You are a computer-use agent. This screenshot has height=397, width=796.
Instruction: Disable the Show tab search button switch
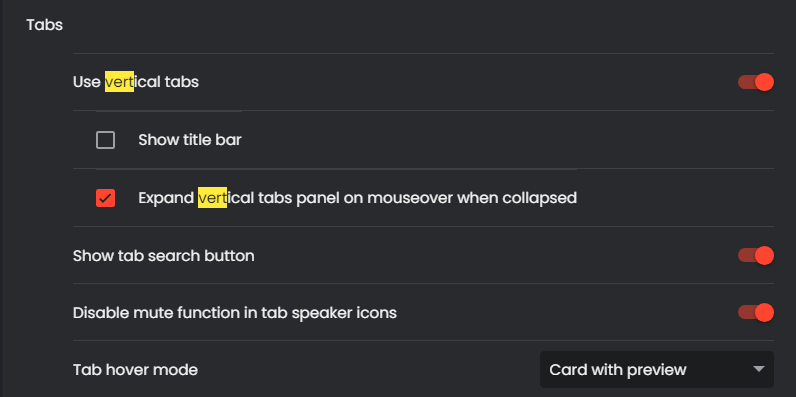point(756,255)
